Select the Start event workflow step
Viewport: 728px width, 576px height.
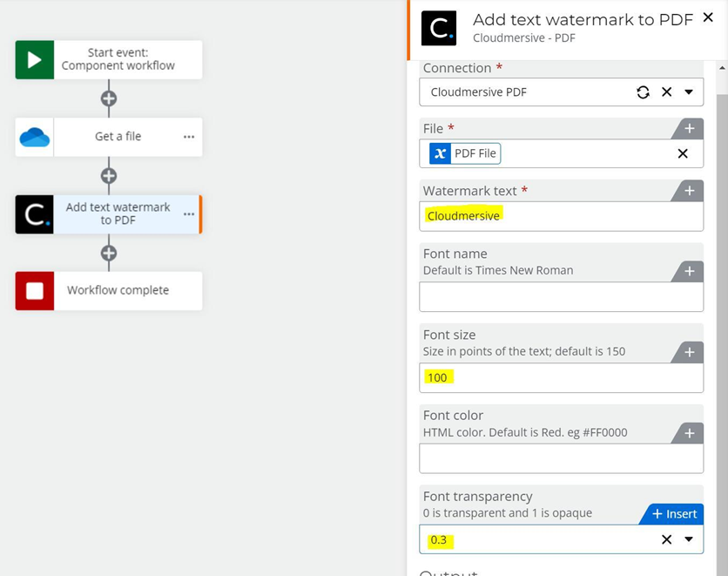[109, 59]
